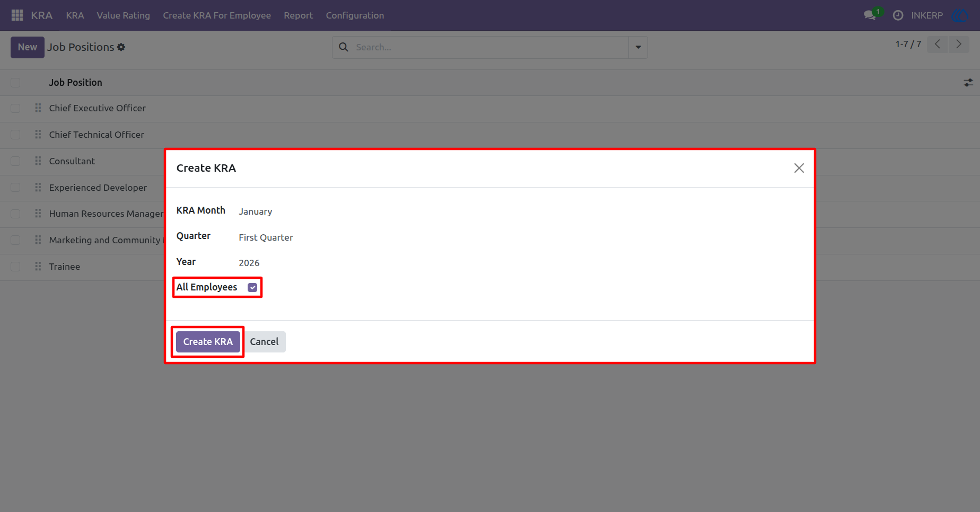
Task: Open the column options adjust icon
Action: click(x=968, y=83)
